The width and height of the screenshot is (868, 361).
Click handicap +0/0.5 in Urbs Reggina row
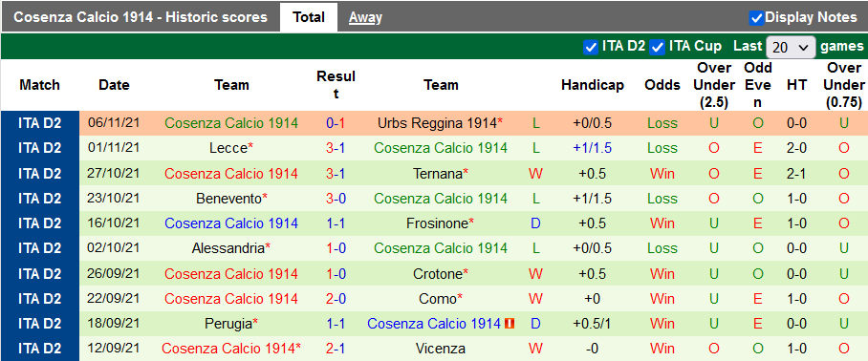(x=593, y=123)
